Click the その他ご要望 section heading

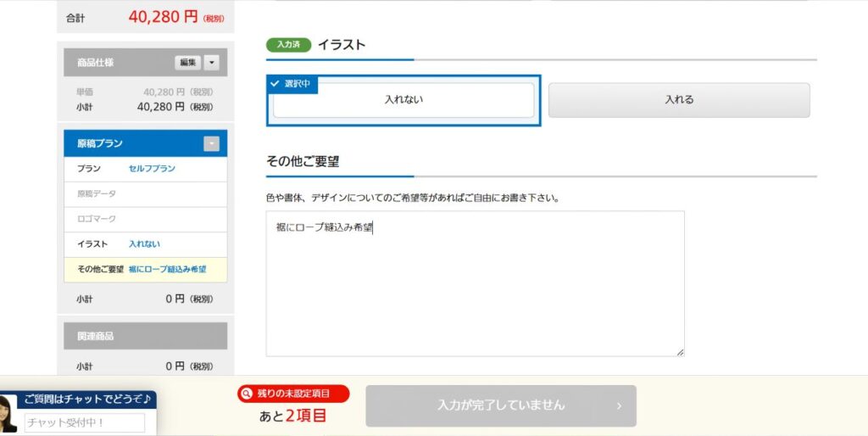coord(303,162)
